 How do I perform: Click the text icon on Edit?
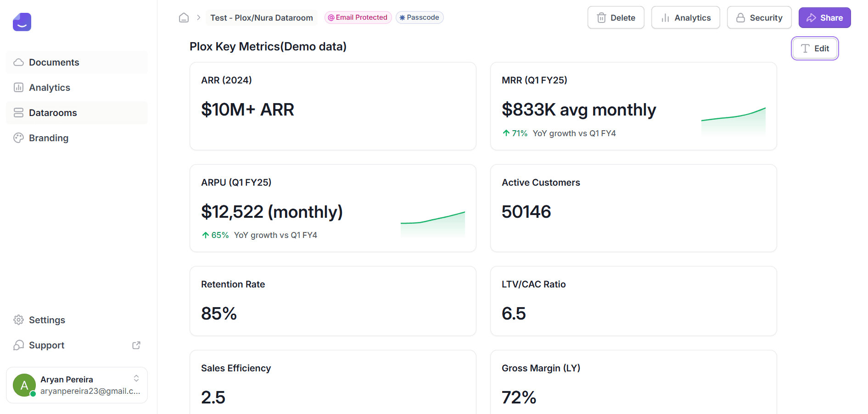805,49
